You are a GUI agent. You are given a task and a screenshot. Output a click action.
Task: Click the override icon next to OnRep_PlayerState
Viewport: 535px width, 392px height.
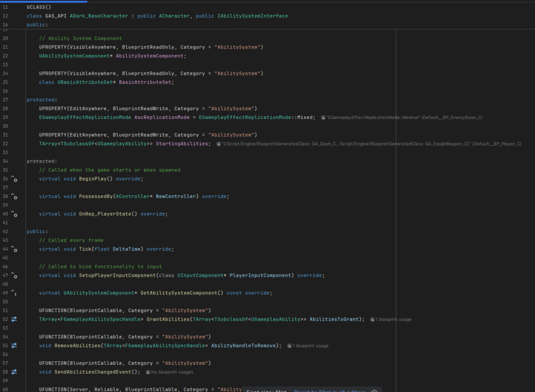click(x=13, y=213)
